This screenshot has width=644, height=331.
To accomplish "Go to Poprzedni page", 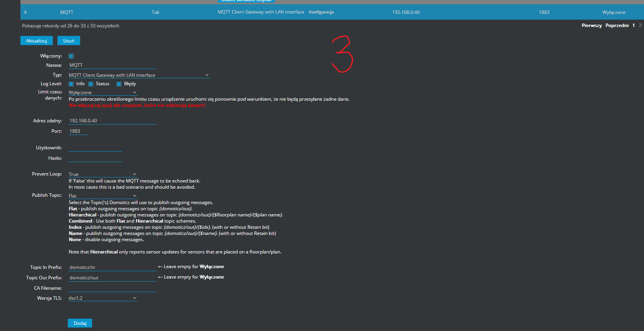I will tap(617, 25).
